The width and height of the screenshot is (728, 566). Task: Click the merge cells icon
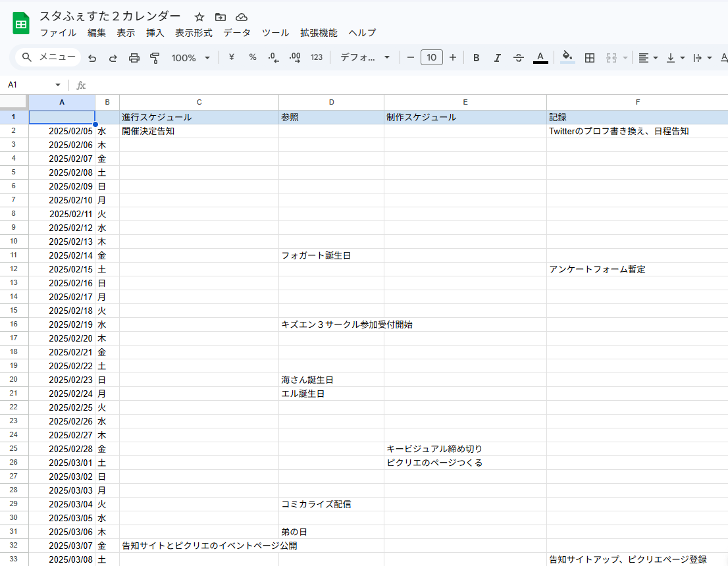pos(611,57)
